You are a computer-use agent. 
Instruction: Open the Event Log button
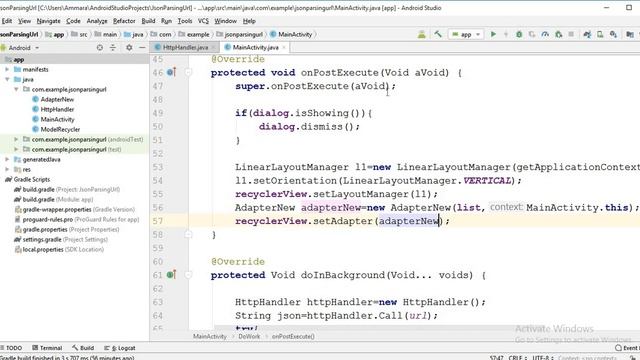[x=627, y=348]
